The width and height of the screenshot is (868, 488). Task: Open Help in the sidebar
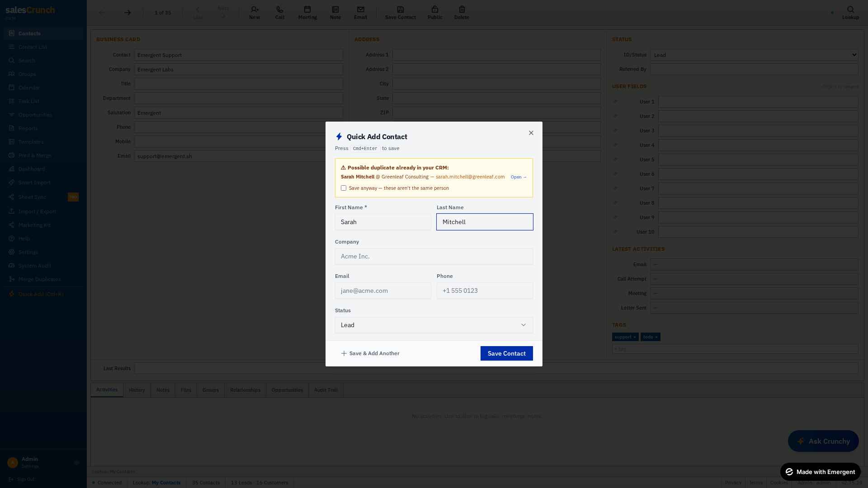click(x=43, y=239)
